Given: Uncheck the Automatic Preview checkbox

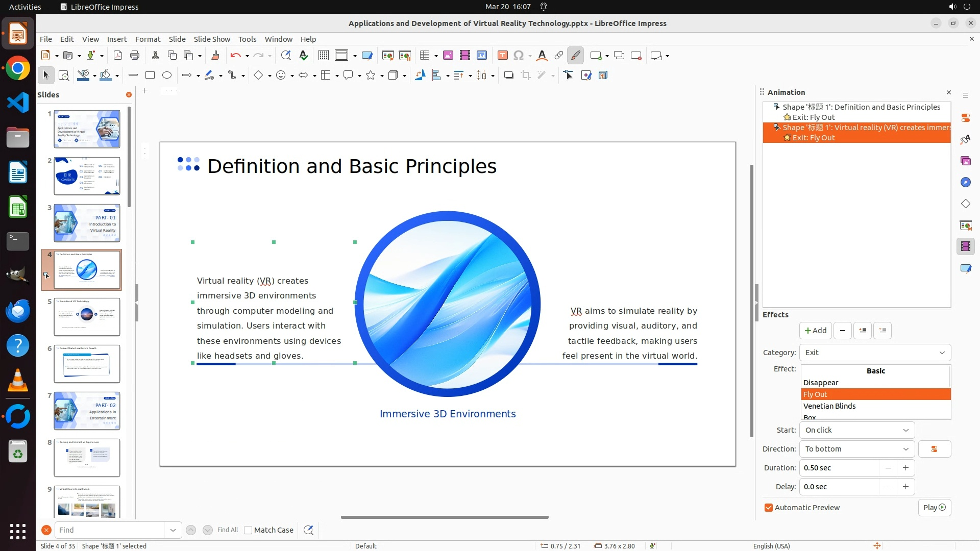Looking at the screenshot, I should (769, 508).
